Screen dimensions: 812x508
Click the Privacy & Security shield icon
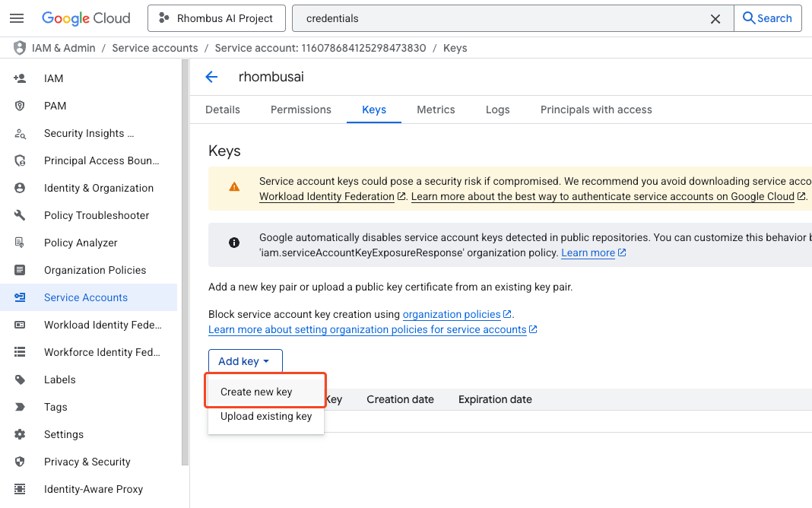[20, 462]
